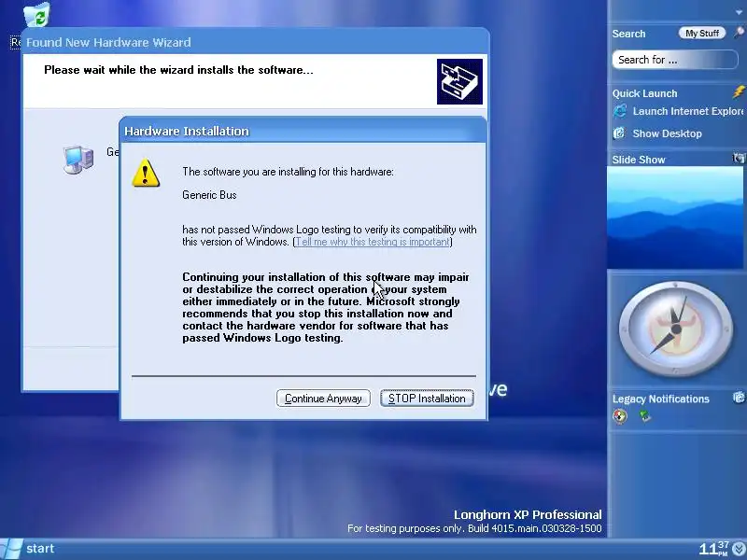Click the computer device icon in the wizard
This screenshot has height=560, width=747.
pos(78,159)
